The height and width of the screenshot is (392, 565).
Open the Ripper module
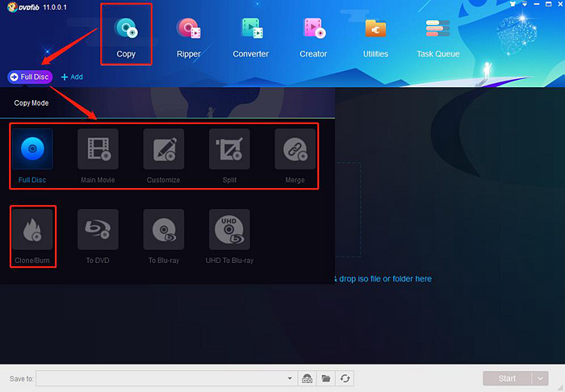coord(188,37)
